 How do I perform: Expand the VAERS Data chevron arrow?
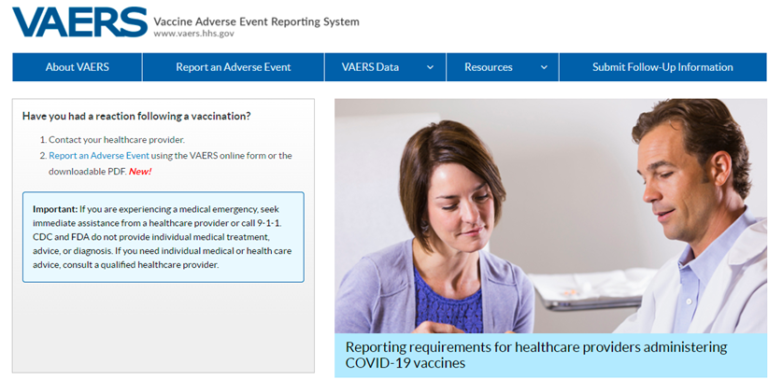point(430,68)
